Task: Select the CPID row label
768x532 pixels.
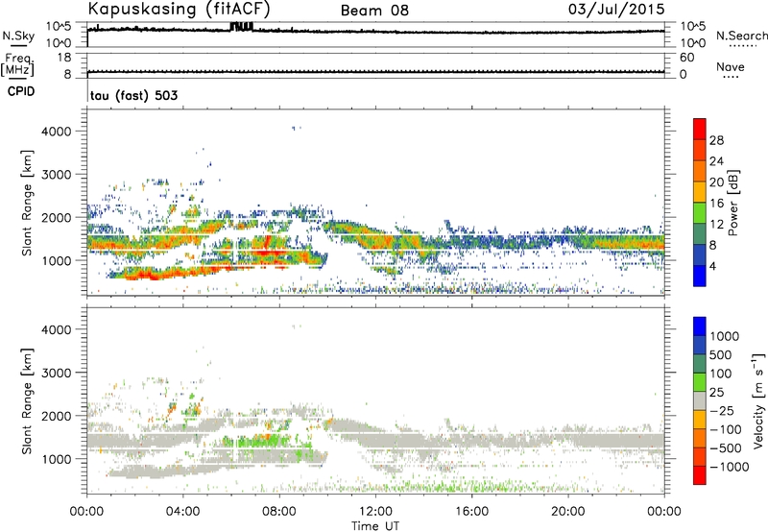Action: (21, 91)
